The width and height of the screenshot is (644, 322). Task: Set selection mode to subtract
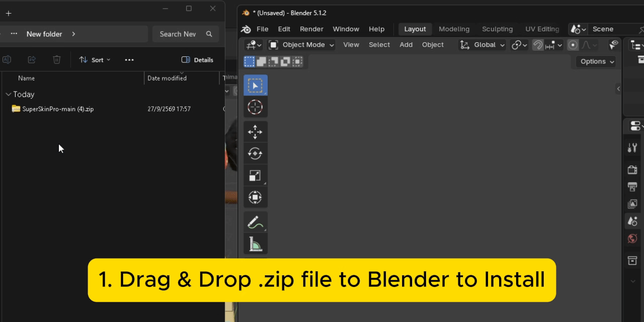[x=273, y=61]
